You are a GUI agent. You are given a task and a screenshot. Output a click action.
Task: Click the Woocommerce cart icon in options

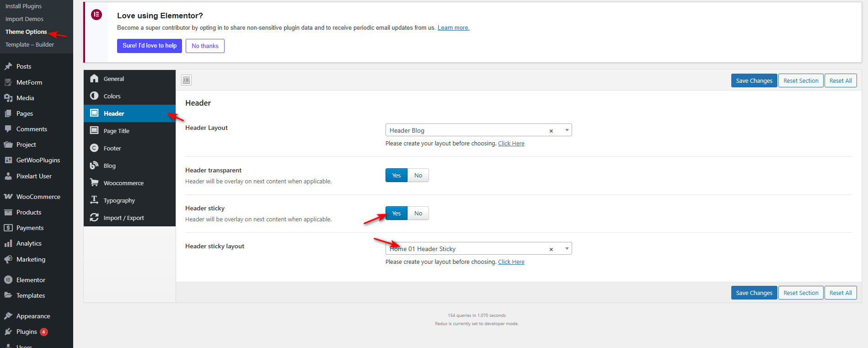(x=94, y=183)
